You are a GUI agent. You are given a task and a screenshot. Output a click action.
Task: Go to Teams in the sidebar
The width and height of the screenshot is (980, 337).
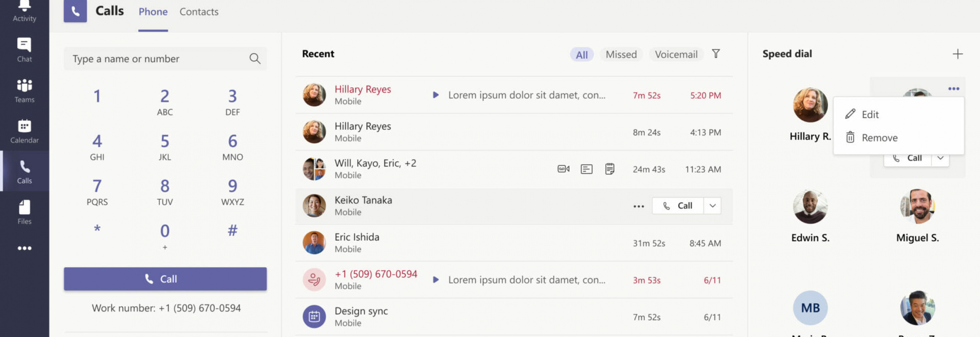(24, 90)
